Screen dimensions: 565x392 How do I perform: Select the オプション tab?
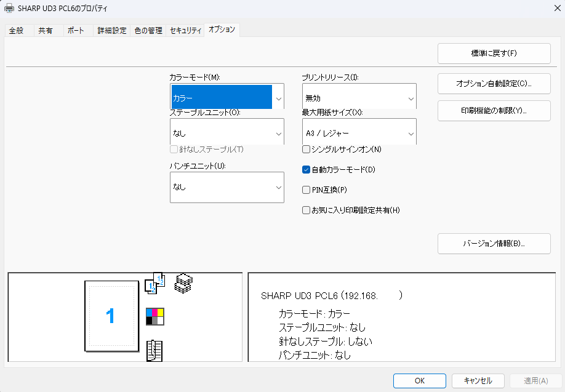point(222,30)
